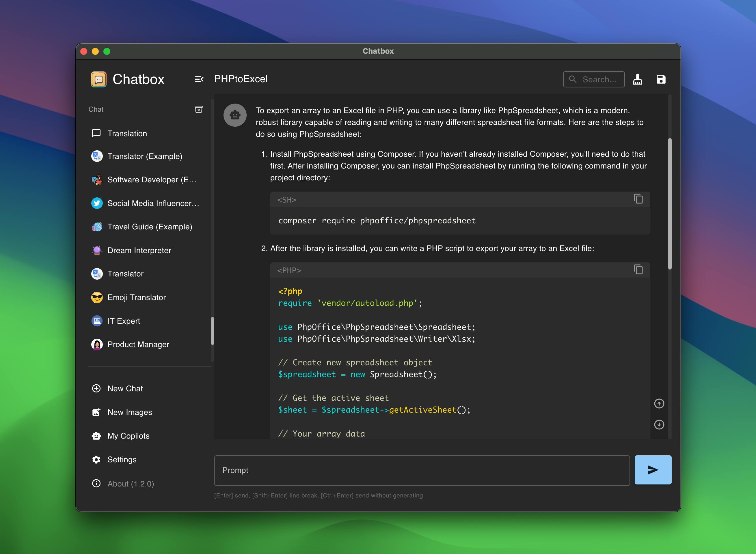Click the 'composer require phpoffice/phpspreadsheet' command text
The width and height of the screenshot is (756, 554).
pos(377,221)
